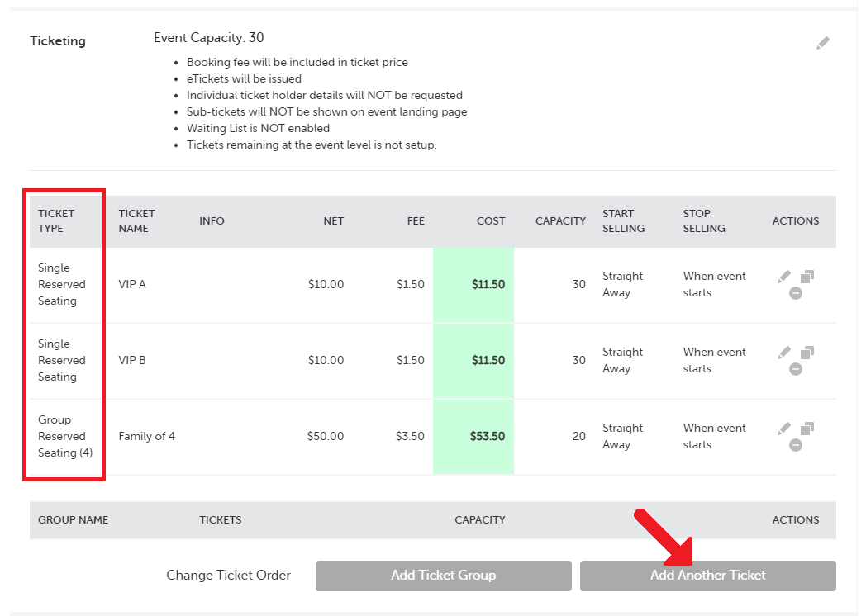Click the Event Capacity: 30 heading

pos(209,37)
